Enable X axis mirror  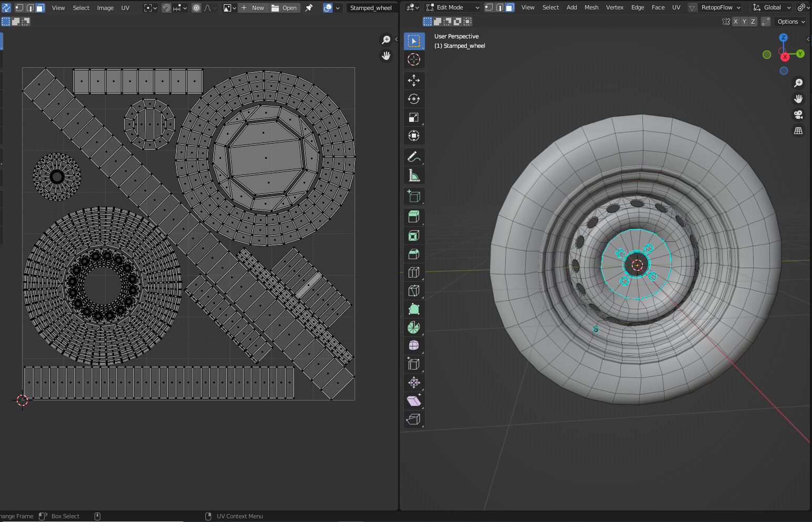coord(736,22)
